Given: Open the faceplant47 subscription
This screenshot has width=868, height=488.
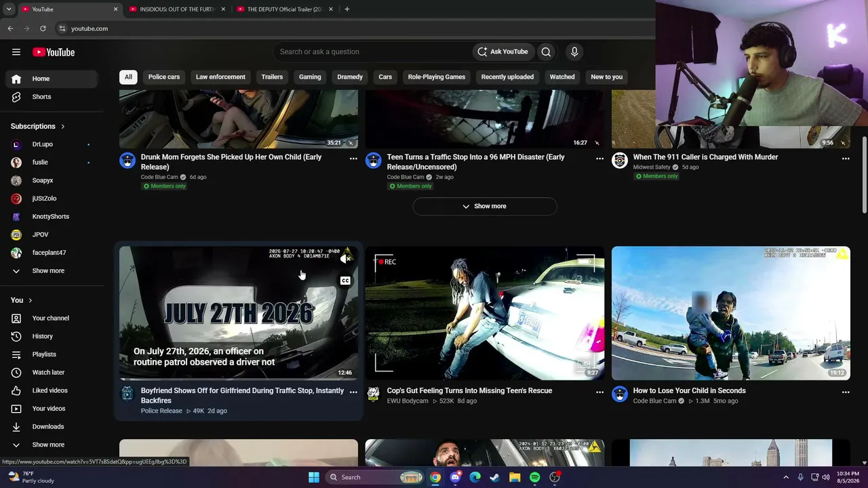Looking at the screenshot, I should [x=52, y=253].
